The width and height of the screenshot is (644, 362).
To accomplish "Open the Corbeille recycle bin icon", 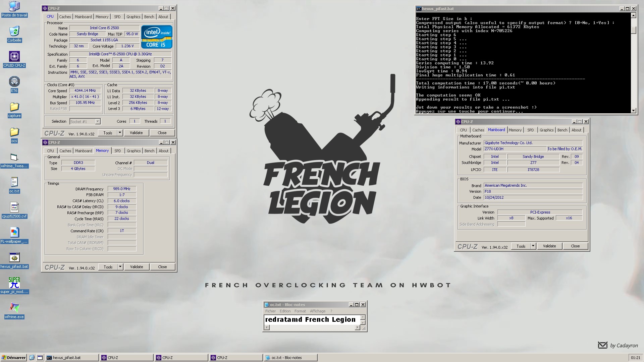I will [14, 34].
